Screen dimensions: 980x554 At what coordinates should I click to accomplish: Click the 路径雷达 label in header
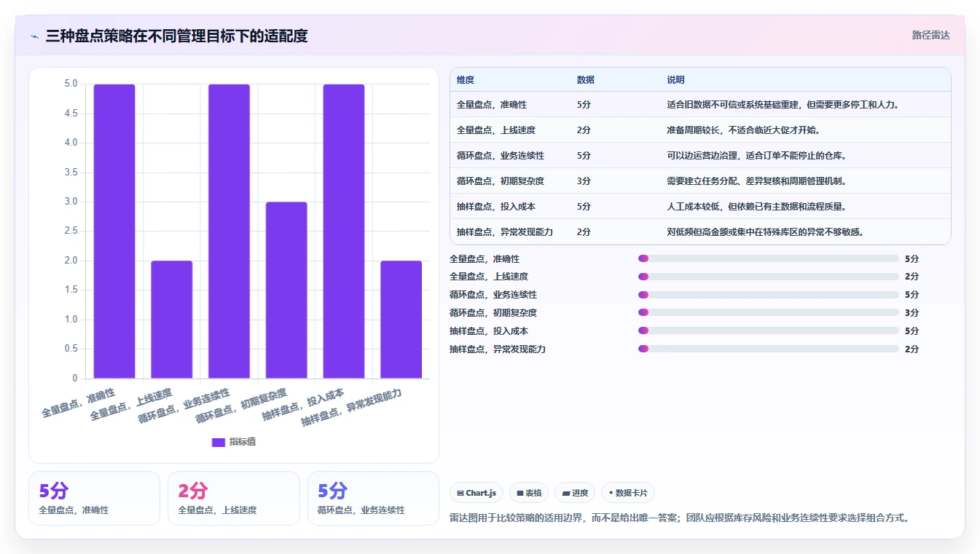[x=931, y=35]
